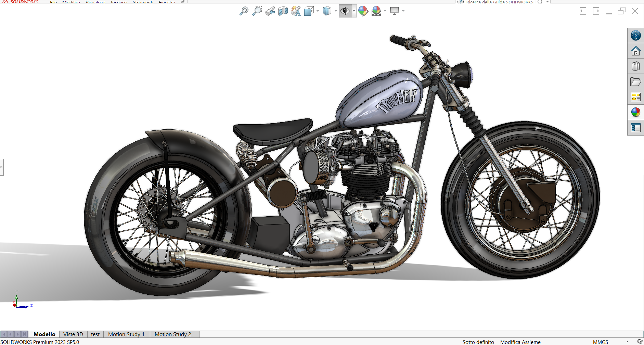Open the Motion Study 1 tab
The height and width of the screenshot is (345, 644).
click(x=126, y=334)
